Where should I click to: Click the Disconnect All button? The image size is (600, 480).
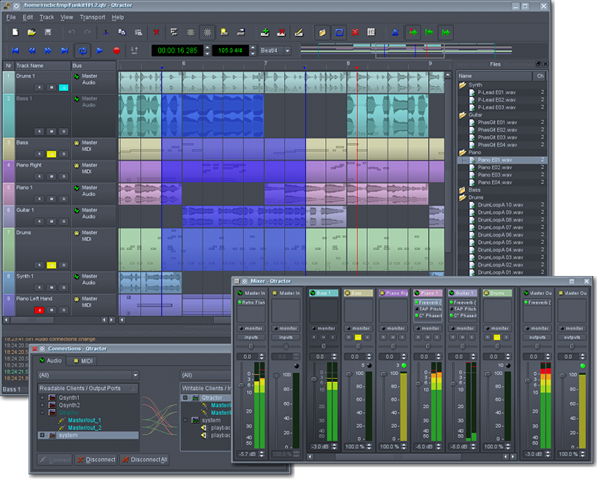(x=145, y=459)
